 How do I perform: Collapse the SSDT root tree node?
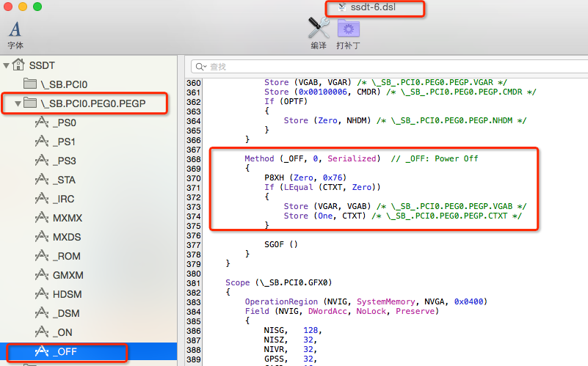7,65
